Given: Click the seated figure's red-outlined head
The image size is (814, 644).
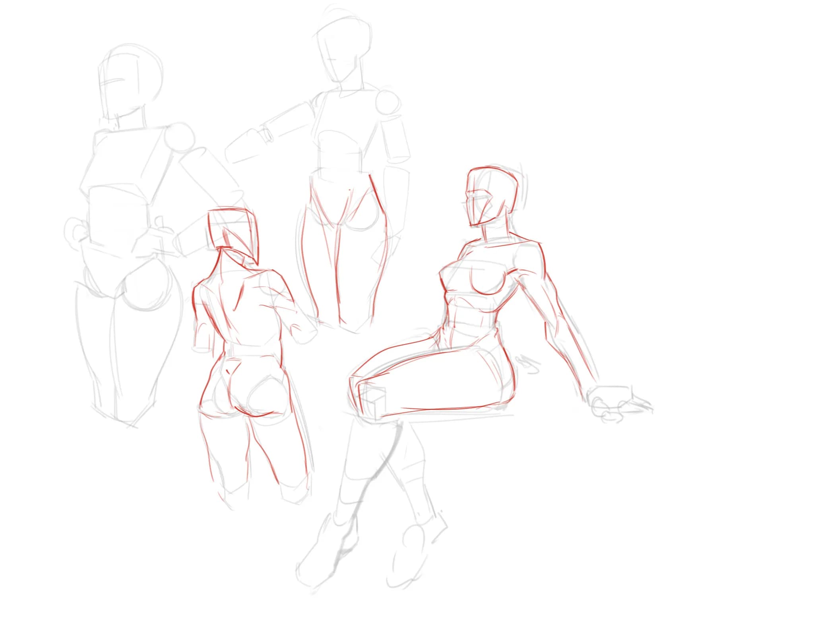Looking at the screenshot, I should tap(493, 196).
